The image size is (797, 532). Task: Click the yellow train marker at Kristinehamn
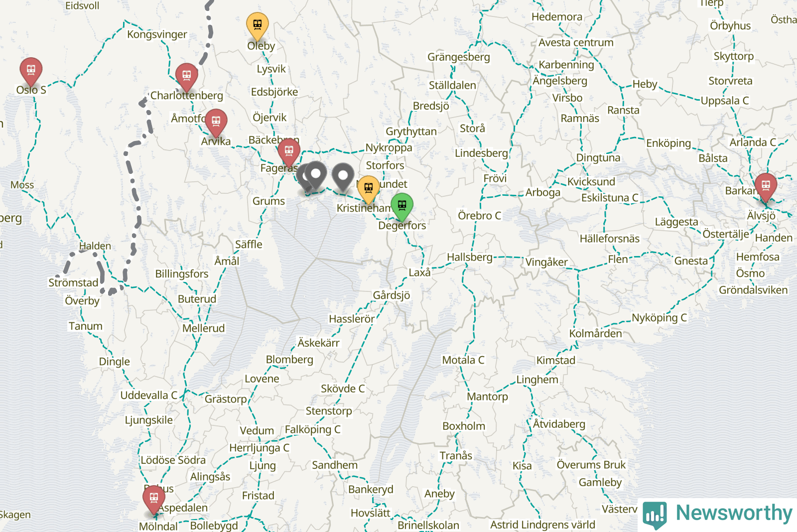pyautogui.click(x=369, y=190)
